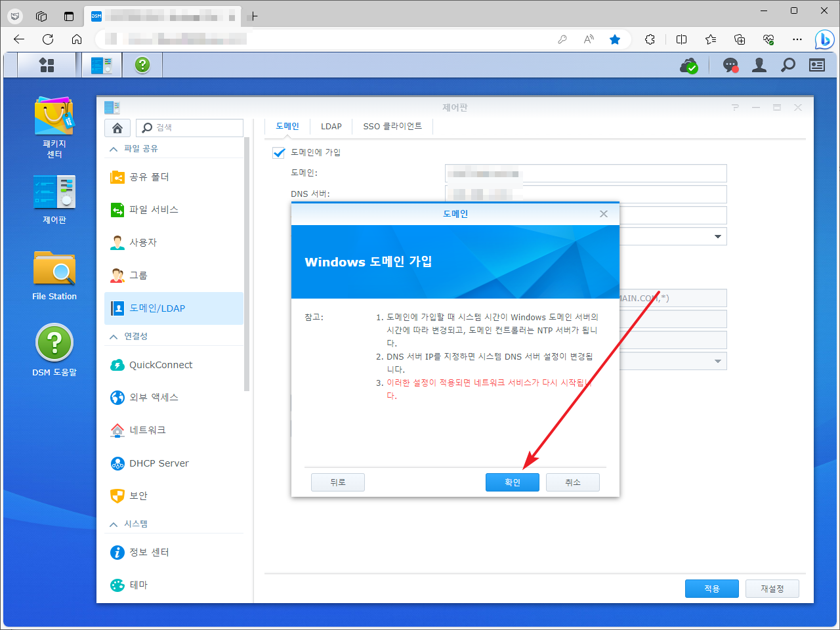Check the cloud upload status icon
The width and height of the screenshot is (840, 630).
[688, 65]
